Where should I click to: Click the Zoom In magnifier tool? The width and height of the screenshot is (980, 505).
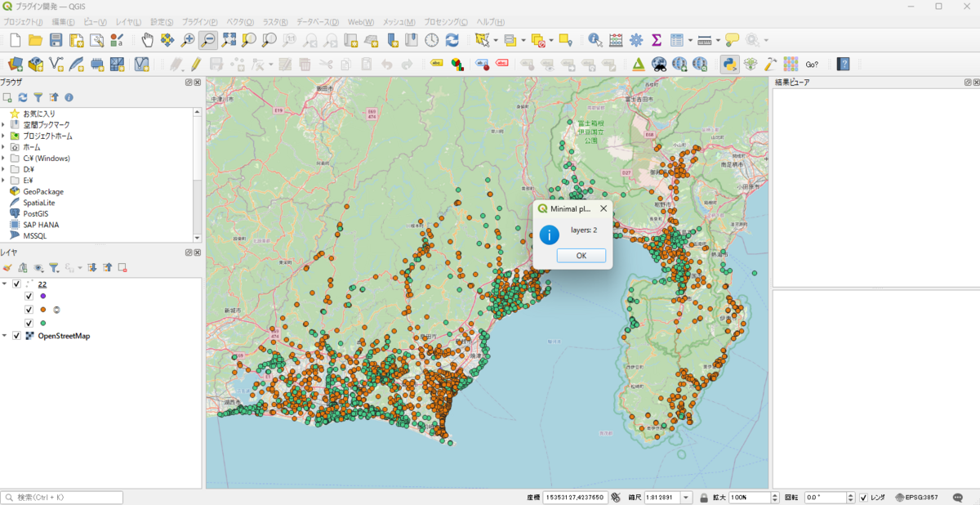coord(188,40)
